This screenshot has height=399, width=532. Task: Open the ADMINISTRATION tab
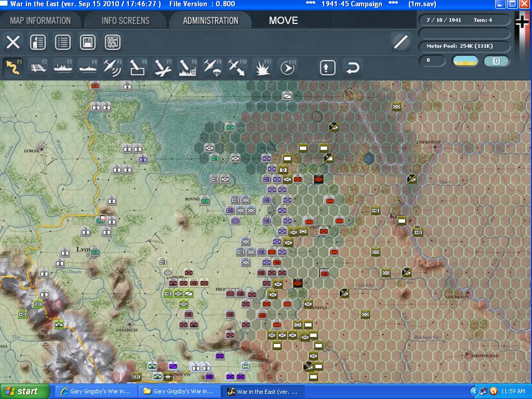tap(211, 20)
